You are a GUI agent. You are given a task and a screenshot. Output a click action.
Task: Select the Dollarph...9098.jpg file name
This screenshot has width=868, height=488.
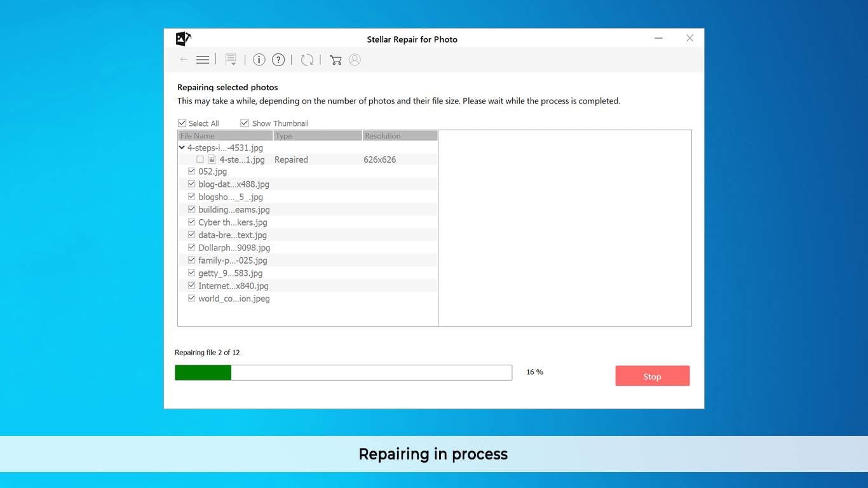(234, 248)
